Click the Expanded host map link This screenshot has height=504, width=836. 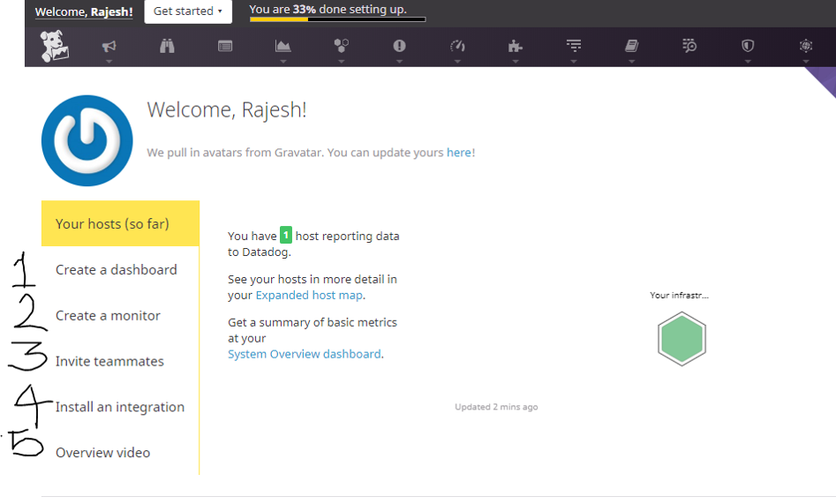click(x=309, y=296)
